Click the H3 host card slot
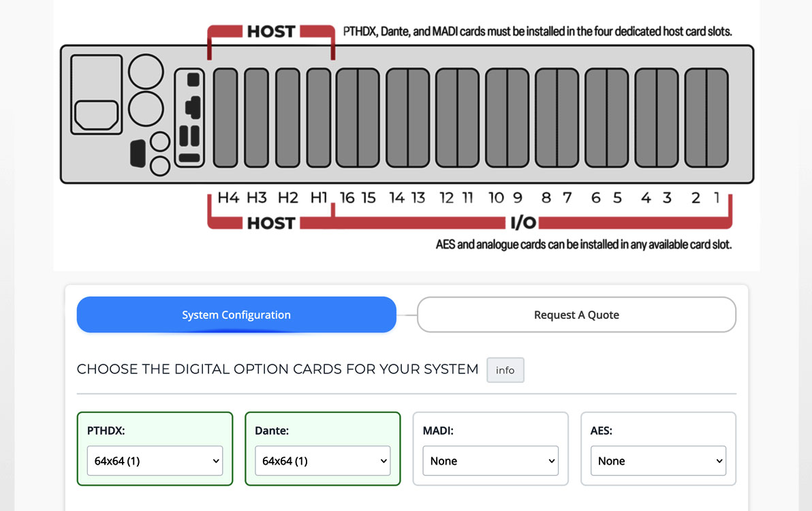The image size is (812, 511). pos(256,118)
